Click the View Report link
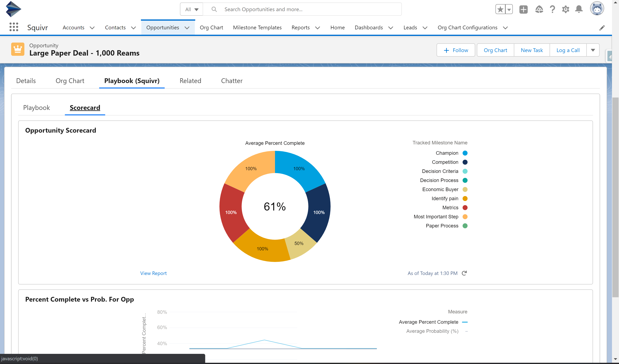This screenshot has width=619, height=364. click(153, 273)
